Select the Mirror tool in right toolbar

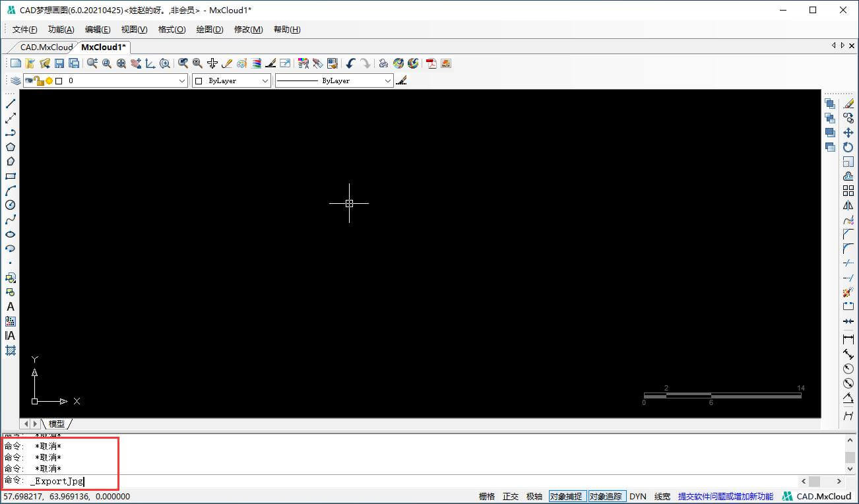[x=848, y=205]
